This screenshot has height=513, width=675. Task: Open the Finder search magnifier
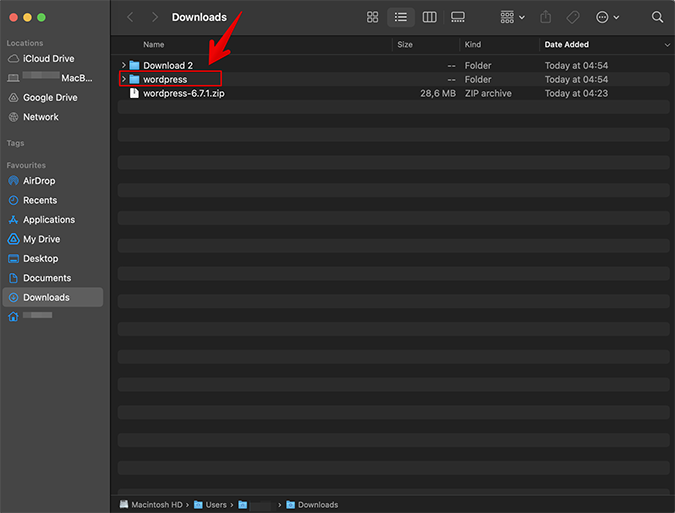click(x=657, y=17)
